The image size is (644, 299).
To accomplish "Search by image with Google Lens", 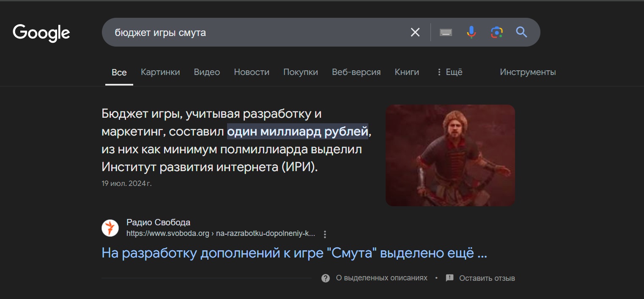I will [496, 32].
